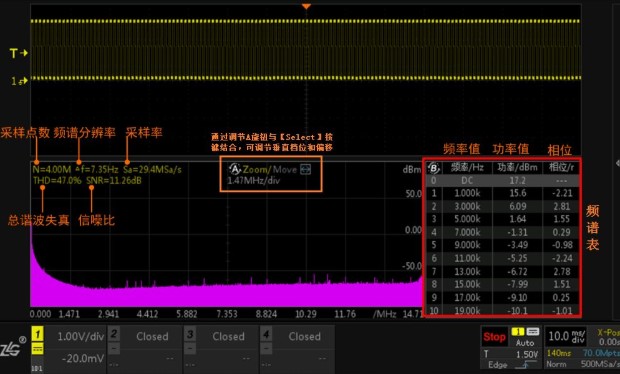
Task: Click the 70.0Mpts memory depth readout
Action: [x=601, y=353]
